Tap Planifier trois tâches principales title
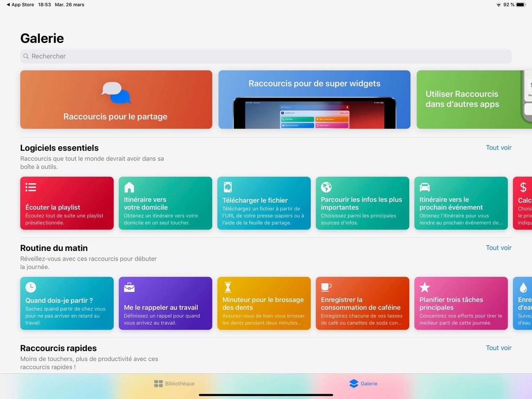 click(451, 304)
